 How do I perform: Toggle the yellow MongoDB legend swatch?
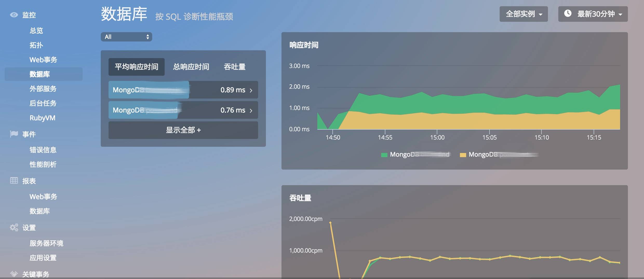(x=463, y=155)
